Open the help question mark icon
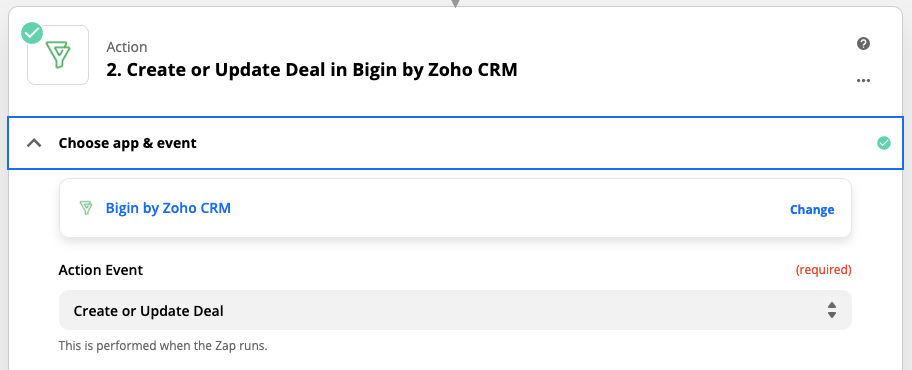The width and height of the screenshot is (912, 370). point(864,44)
